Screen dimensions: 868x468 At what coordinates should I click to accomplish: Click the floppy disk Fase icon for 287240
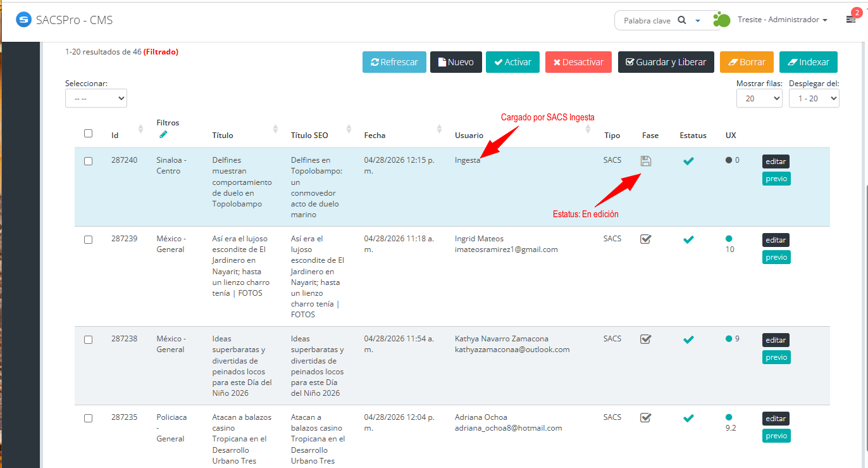[x=646, y=161]
